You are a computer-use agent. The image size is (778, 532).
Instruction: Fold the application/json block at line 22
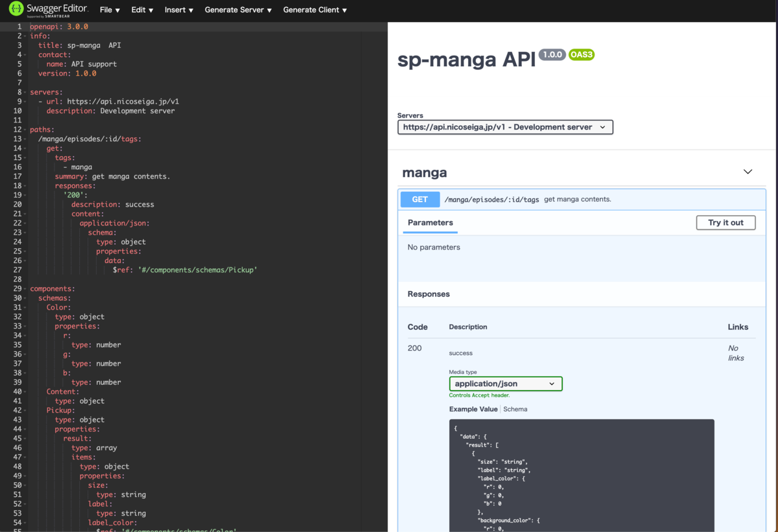click(x=25, y=223)
